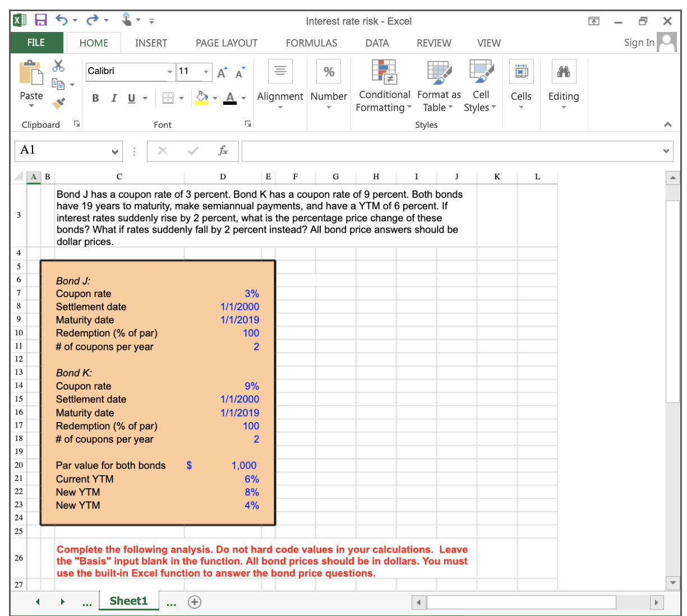Image resolution: width=687 pixels, height=616 pixels.
Task: Open the Alignment group
Action: coord(280,84)
